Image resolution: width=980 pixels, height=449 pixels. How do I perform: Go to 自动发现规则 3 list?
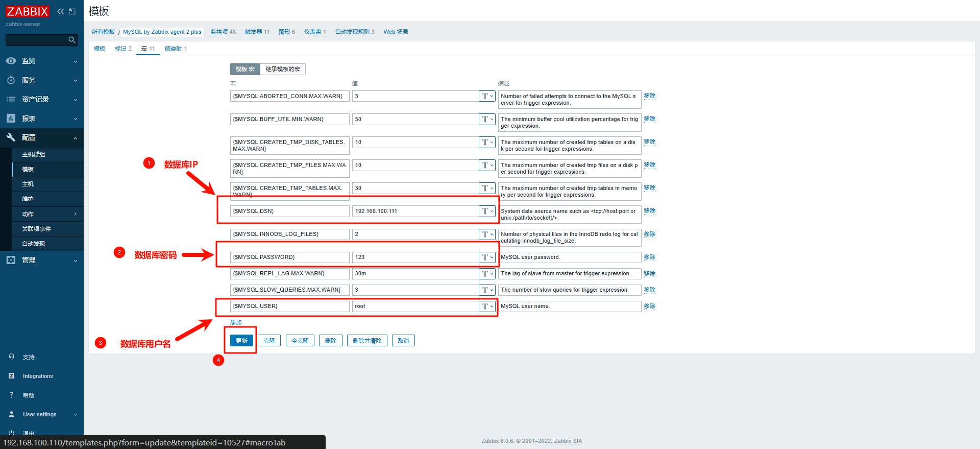pyautogui.click(x=355, y=32)
